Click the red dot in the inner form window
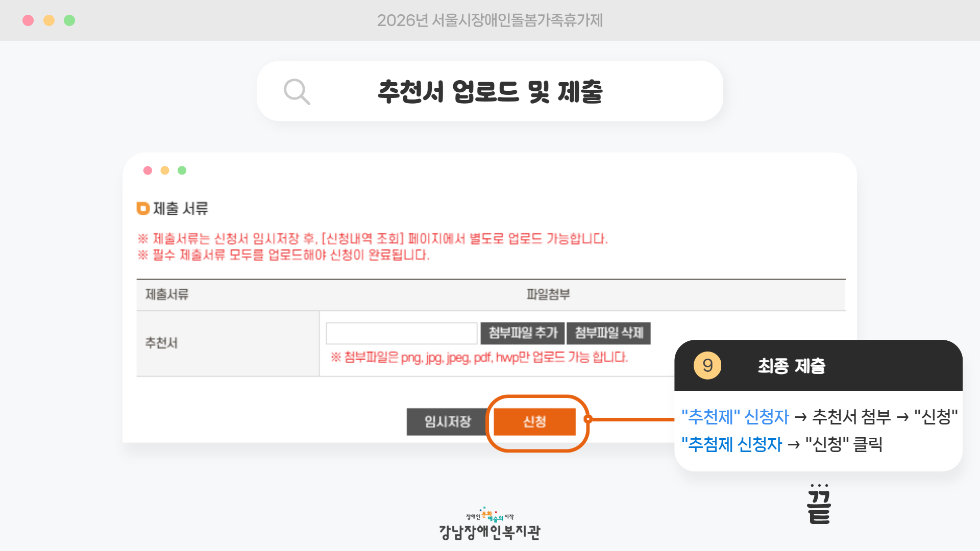 click(148, 170)
